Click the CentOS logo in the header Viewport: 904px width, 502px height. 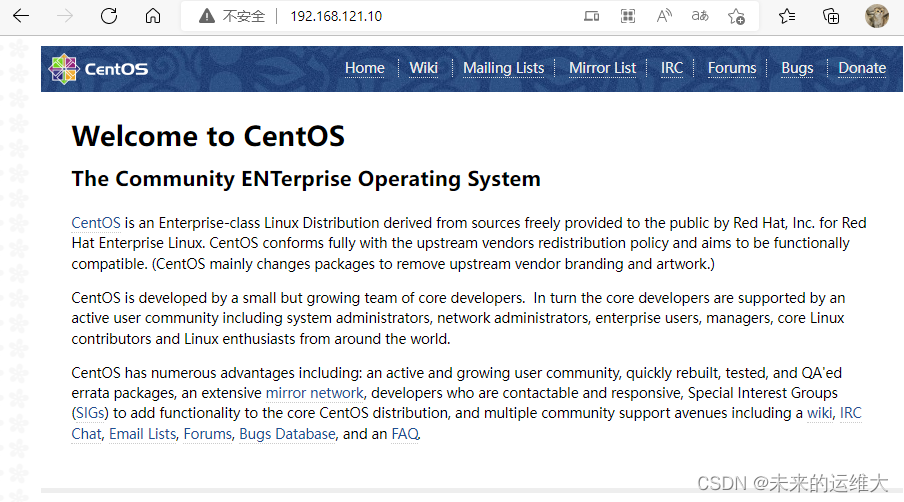(x=99, y=69)
